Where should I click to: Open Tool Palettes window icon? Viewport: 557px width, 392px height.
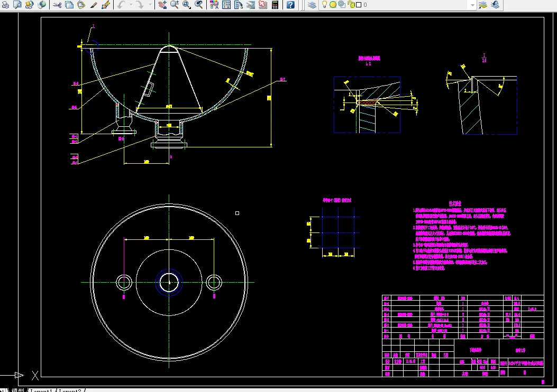(x=239, y=5)
